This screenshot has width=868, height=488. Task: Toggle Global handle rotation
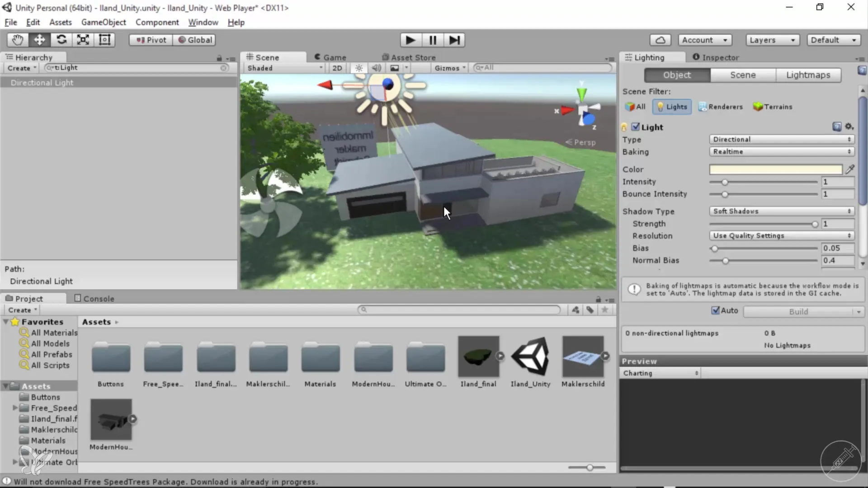[194, 40]
